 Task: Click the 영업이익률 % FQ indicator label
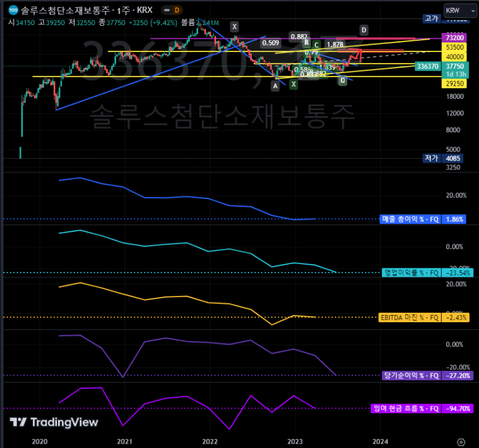coord(411,273)
